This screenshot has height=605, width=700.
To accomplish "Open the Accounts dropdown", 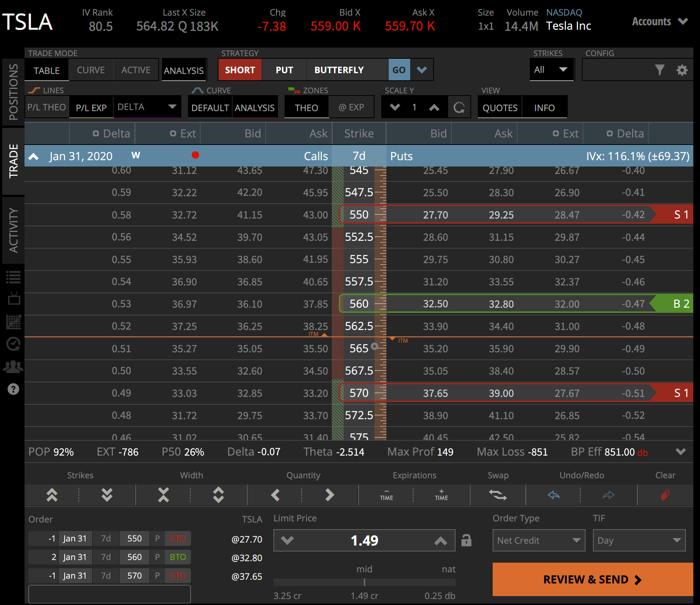I will pos(660,22).
